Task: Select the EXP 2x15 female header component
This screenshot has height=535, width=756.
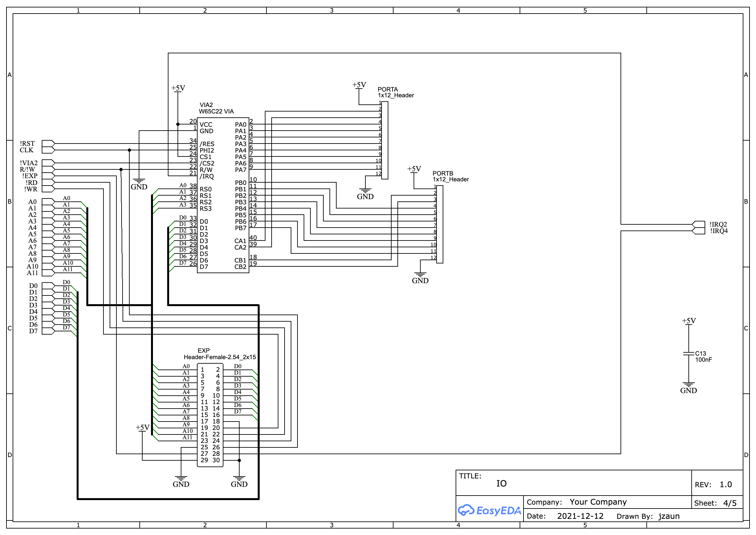Action: click(210, 415)
